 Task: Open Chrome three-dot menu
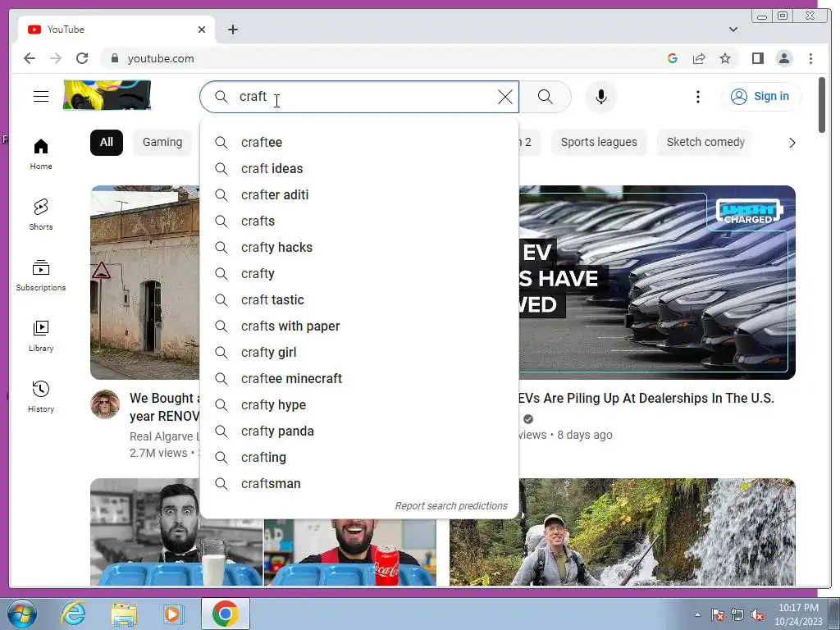pos(810,58)
